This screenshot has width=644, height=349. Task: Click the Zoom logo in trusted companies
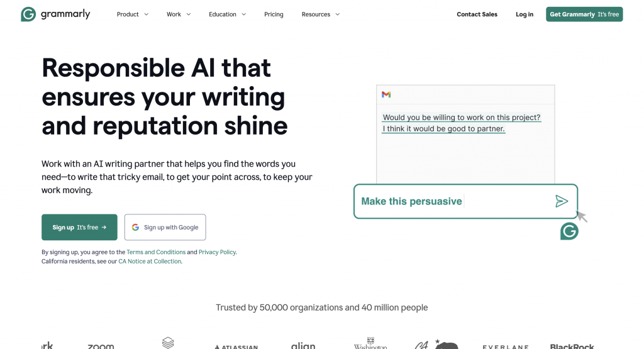point(101,346)
